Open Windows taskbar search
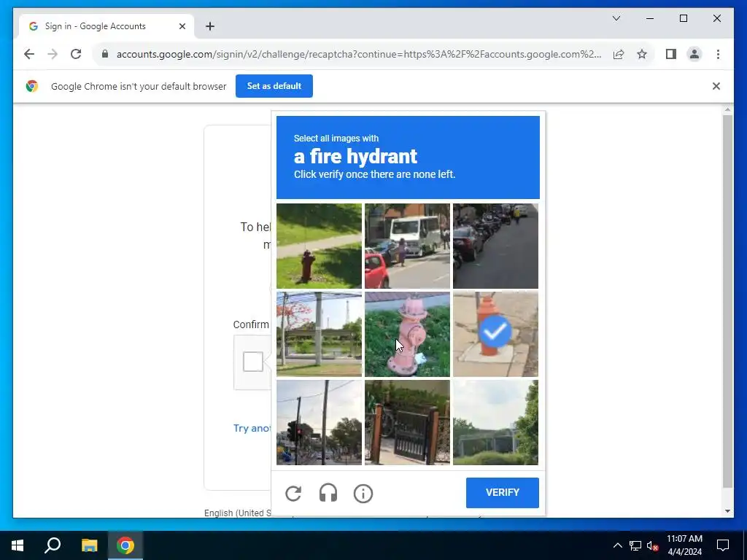The height and width of the screenshot is (560, 747). [x=53, y=545]
